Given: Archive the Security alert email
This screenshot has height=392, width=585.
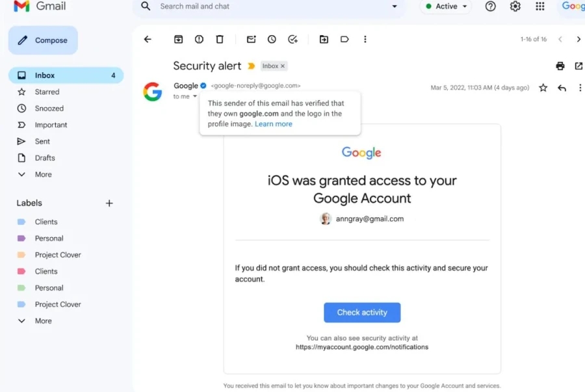Looking at the screenshot, I should tap(178, 39).
